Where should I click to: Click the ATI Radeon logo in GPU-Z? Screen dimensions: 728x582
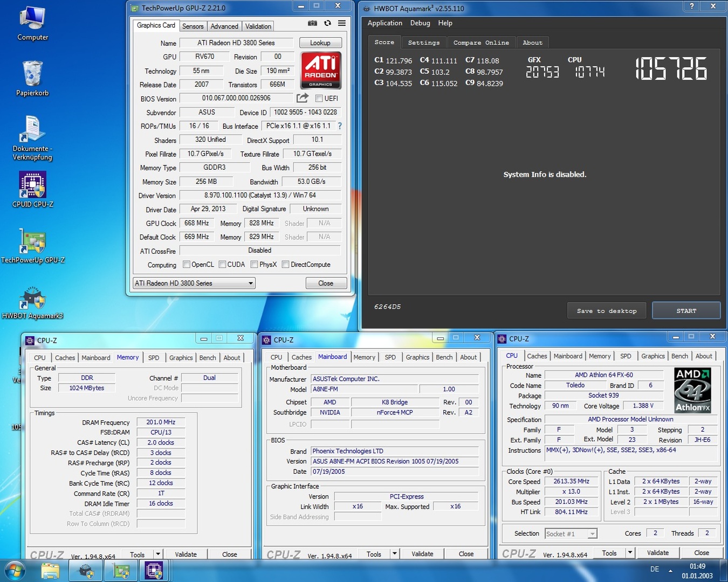321,70
